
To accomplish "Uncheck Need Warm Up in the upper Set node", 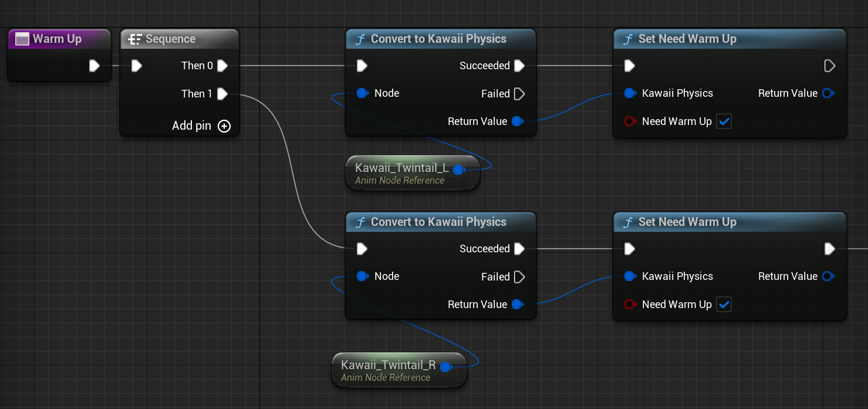I will click(724, 121).
